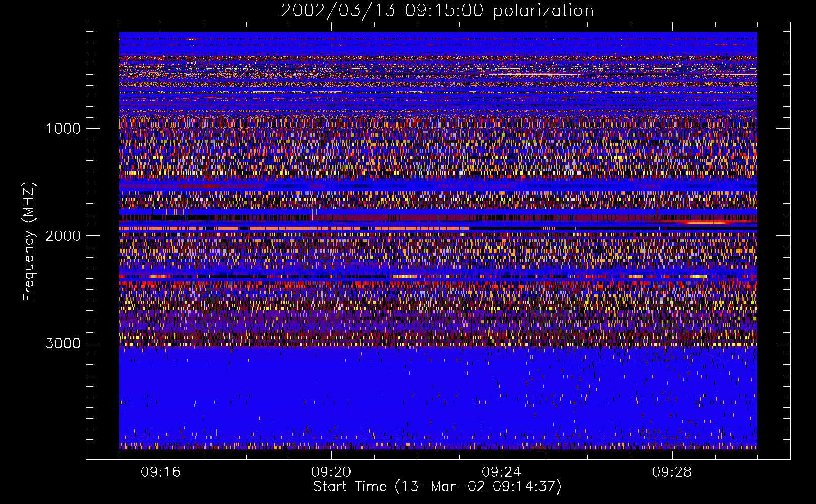Click the 2000 frequency tick label

coord(63,236)
